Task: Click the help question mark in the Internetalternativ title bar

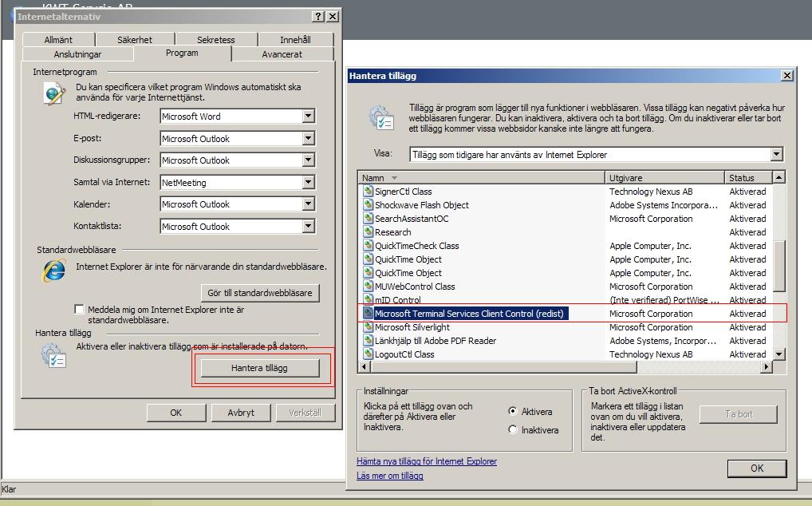Action: pyautogui.click(x=318, y=17)
